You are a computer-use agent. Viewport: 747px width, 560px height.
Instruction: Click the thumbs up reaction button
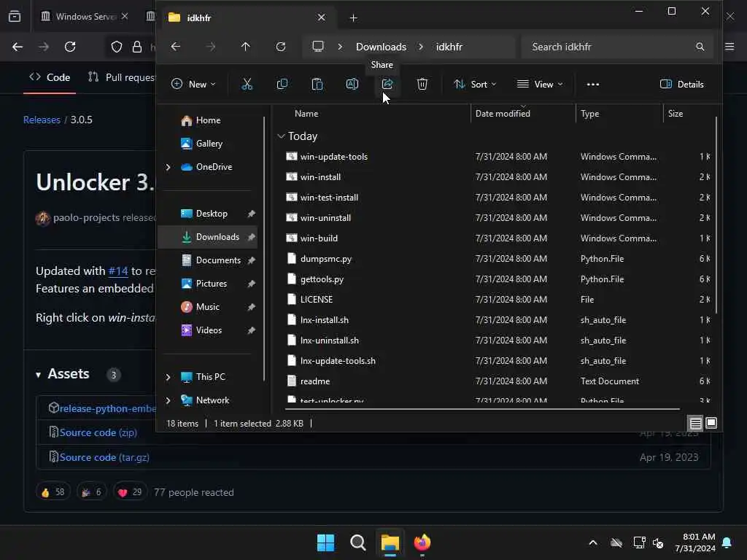(53, 492)
